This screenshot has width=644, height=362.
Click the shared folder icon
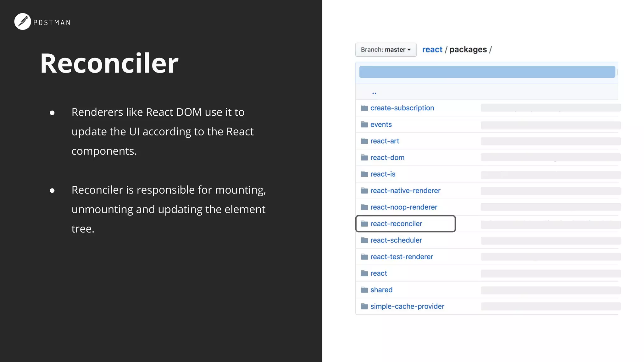tap(364, 290)
